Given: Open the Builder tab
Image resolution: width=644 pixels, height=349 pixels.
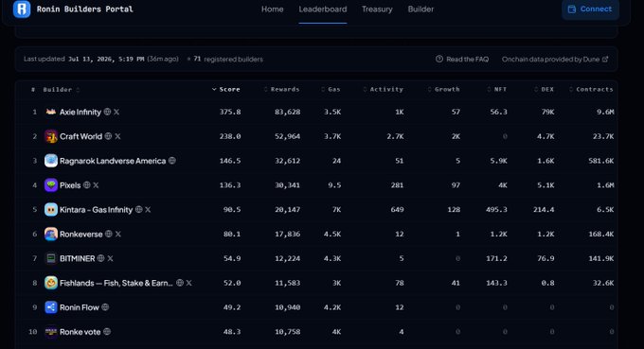Looking at the screenshot, I should pos(420,9).
